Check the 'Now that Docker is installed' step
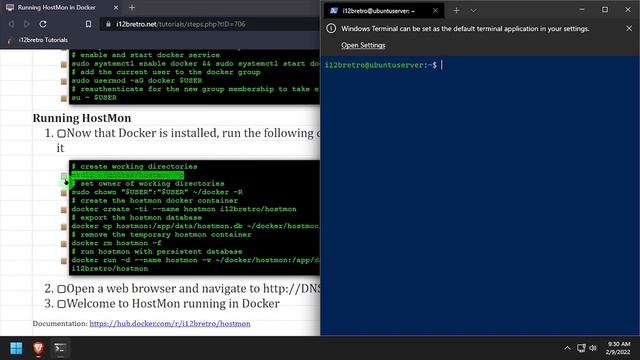Viewport: 640px width, 360px height. [61, 133]
